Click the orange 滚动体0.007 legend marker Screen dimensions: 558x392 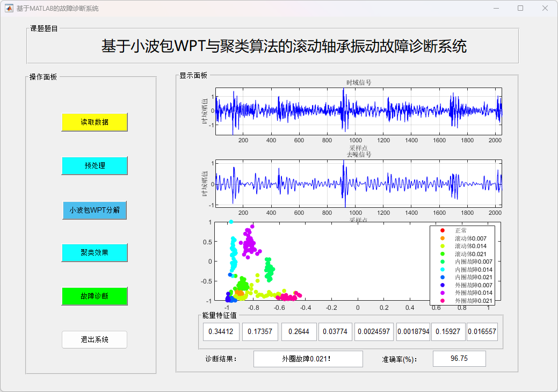(x=442, y=238)
